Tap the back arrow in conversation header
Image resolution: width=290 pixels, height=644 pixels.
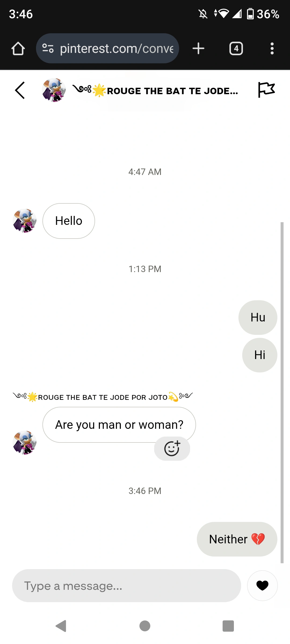pyautogui.click(x=20, y=90)
